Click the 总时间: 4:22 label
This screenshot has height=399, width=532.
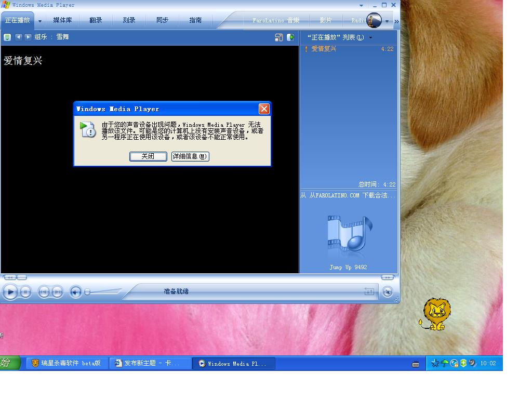pyautogui.click(x=377, y=184)
